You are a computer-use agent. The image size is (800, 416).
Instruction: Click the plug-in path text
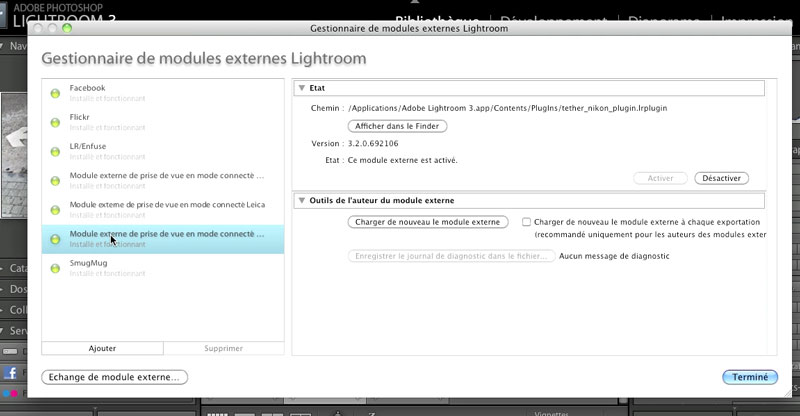[x=508, y=108]
